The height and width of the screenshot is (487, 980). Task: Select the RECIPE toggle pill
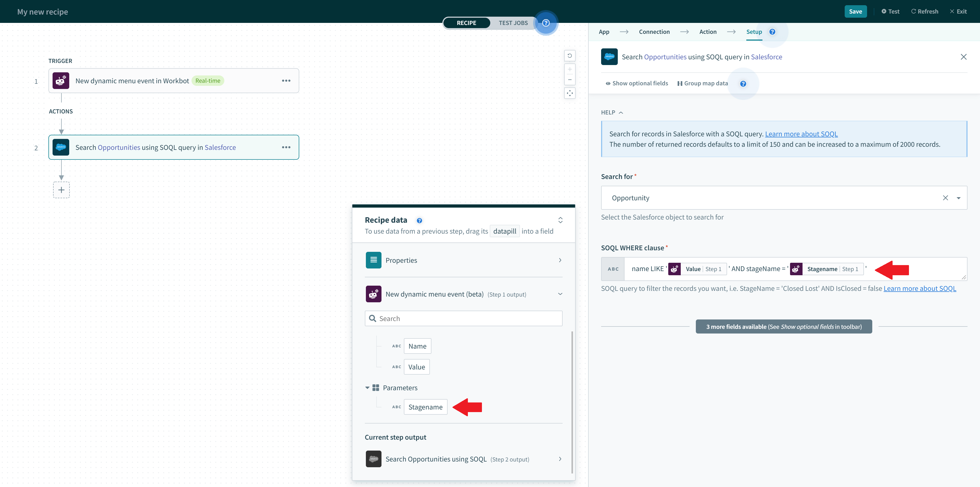tap(466, 23)
